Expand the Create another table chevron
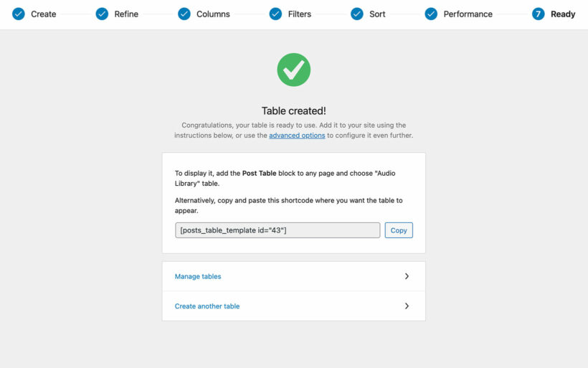 [x=407, y=306]
